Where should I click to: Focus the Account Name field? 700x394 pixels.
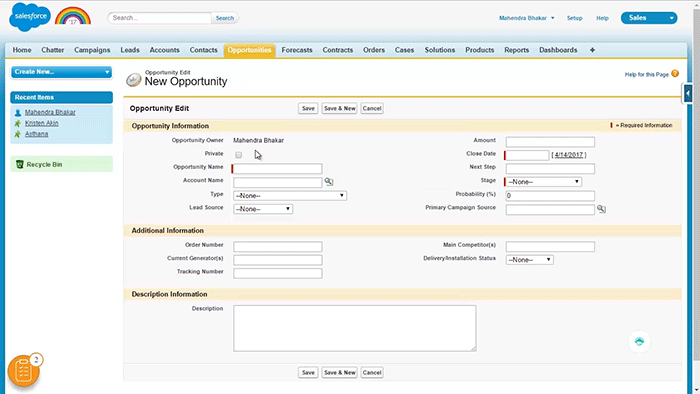(x=278, y=182)
